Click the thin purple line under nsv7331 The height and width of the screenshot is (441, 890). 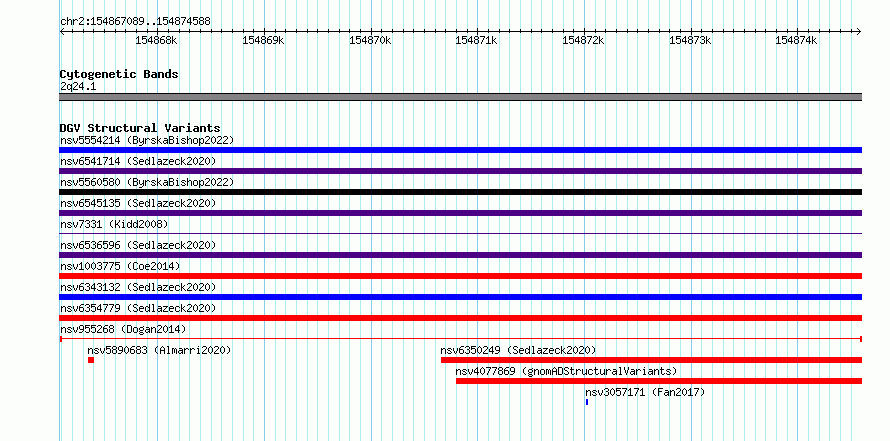pyautogui.click(x=460, y=233)
